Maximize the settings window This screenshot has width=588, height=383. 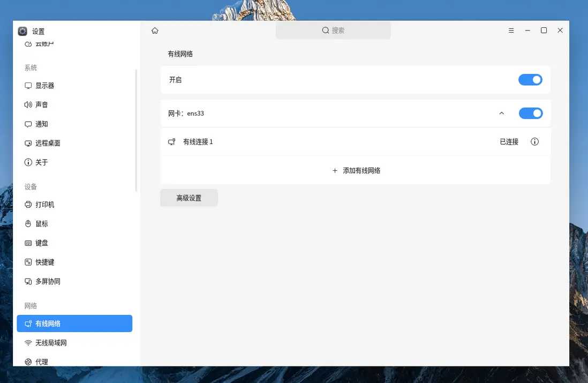tap(544, 31)
